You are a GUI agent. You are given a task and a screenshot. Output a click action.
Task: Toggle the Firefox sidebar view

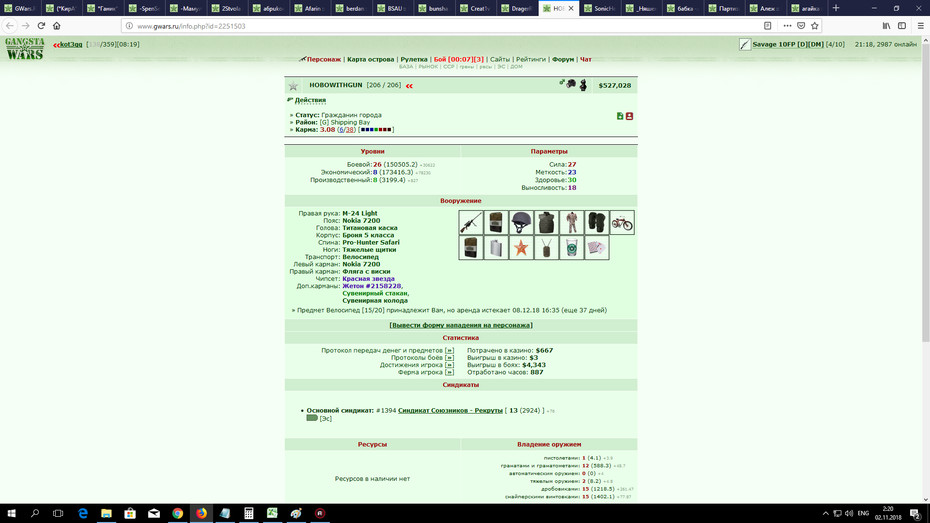tap(902, 25)
